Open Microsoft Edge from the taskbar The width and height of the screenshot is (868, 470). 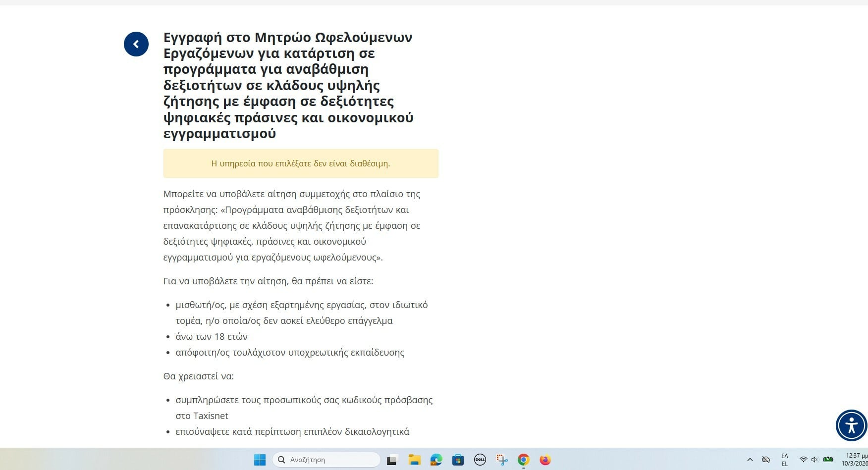436,460
